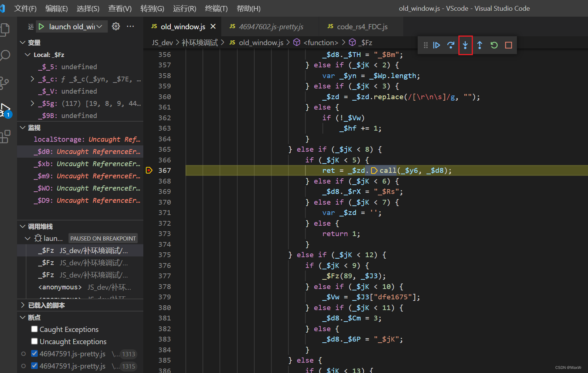Grab the debug toolbar drag handle
588x373 pixels.
[x=426, y=45]
